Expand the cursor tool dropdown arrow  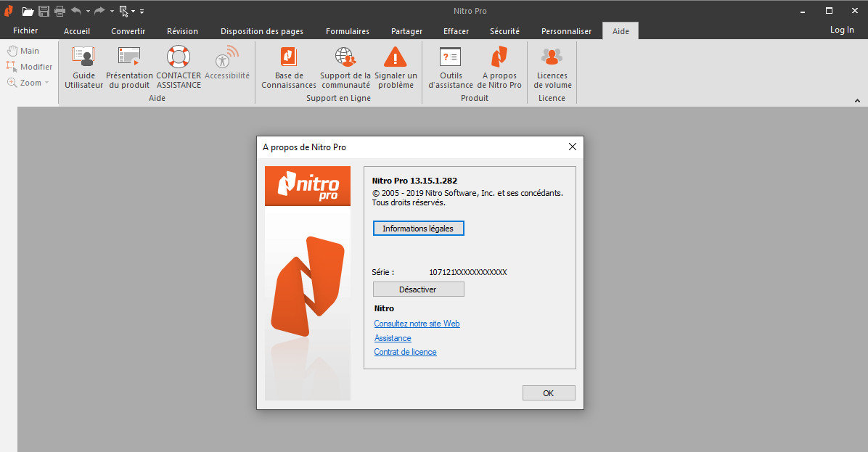click(x=134, y=11)
